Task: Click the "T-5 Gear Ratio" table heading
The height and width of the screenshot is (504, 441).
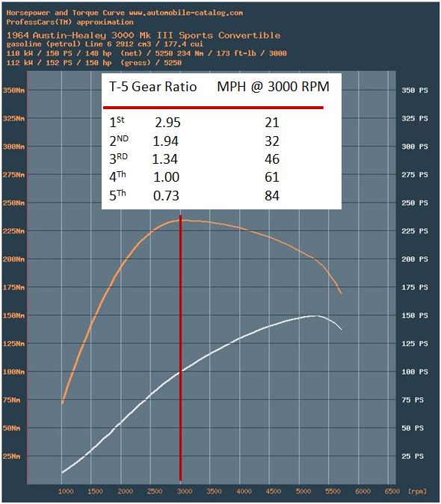Action: point(153,87)
